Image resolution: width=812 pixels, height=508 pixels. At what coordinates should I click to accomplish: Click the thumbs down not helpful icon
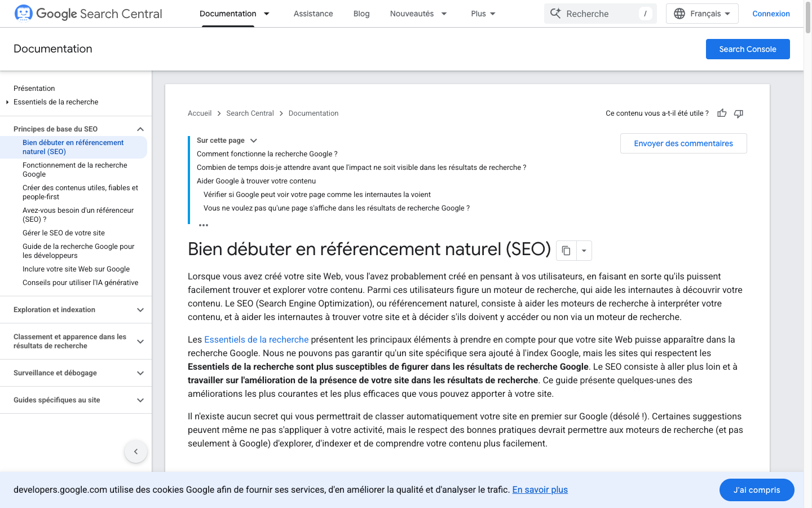tap(739, 113)
